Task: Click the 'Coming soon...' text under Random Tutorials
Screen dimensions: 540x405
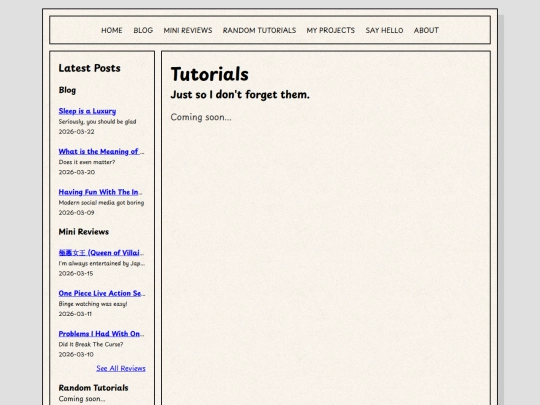Action: (82, 399)
